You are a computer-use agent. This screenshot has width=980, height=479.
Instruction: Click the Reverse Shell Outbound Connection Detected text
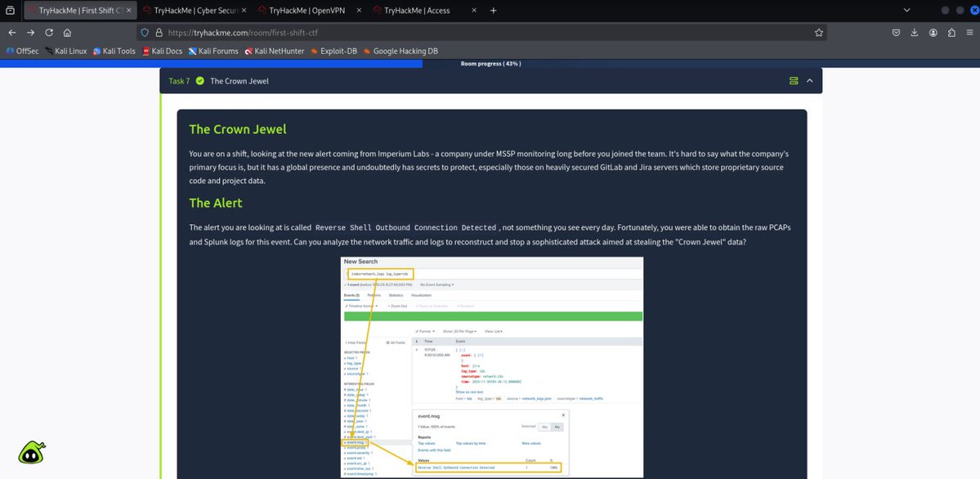(x=406, y=228)
